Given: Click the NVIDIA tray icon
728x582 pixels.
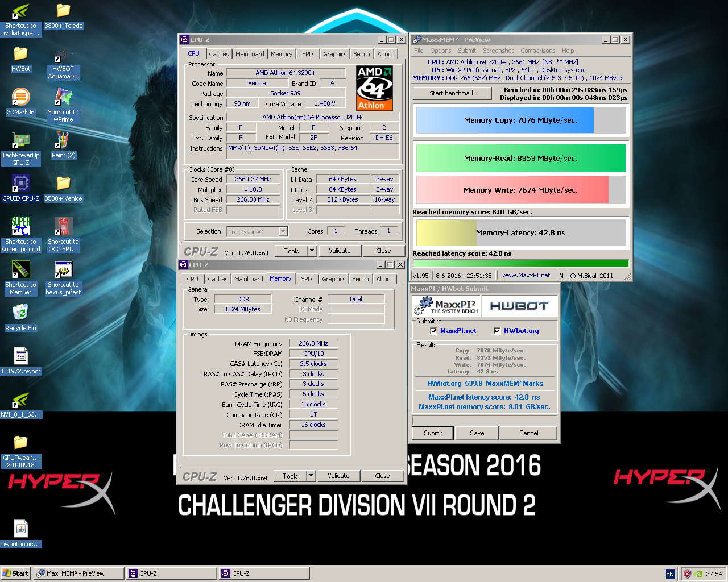Looking at the screenshot, I should click(698, 574).
